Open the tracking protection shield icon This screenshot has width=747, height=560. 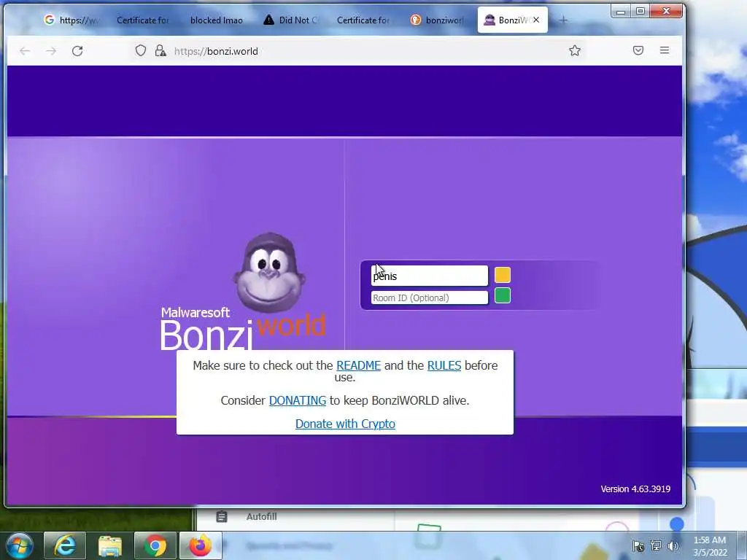point(141,50)
